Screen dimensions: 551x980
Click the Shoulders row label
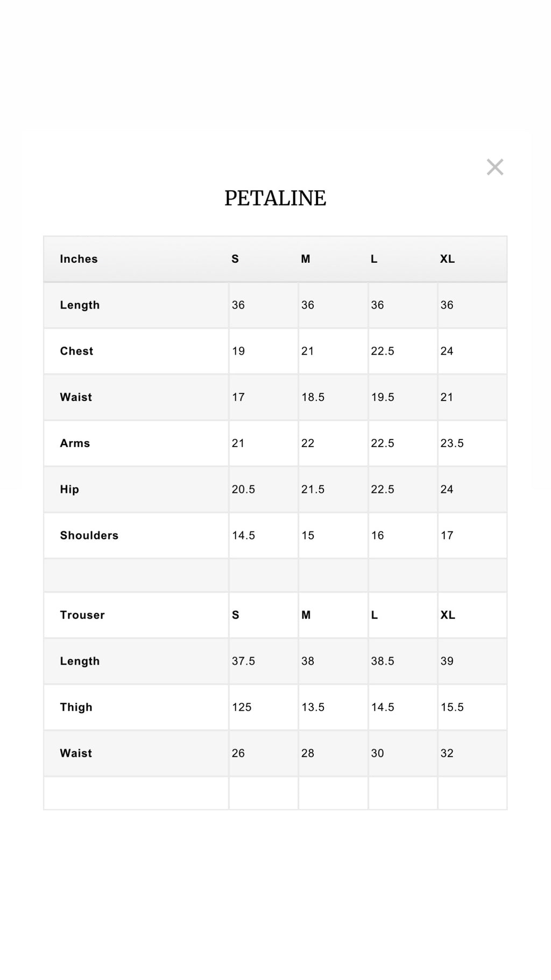[x=89, y=535]
